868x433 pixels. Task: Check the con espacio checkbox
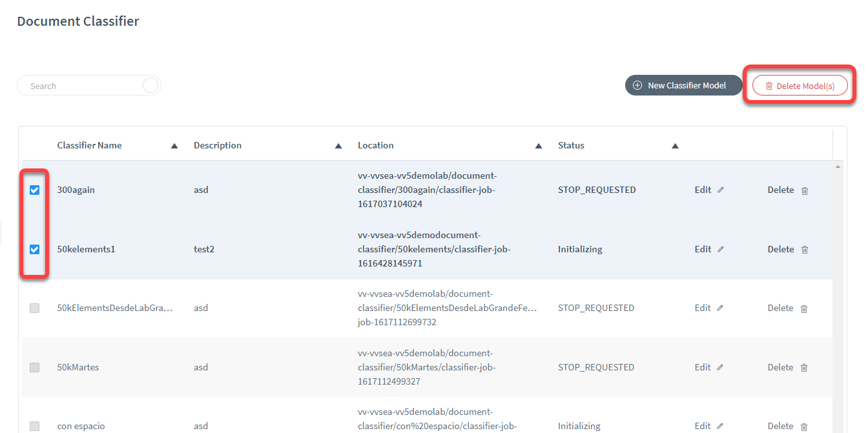(x=35, y=427)
